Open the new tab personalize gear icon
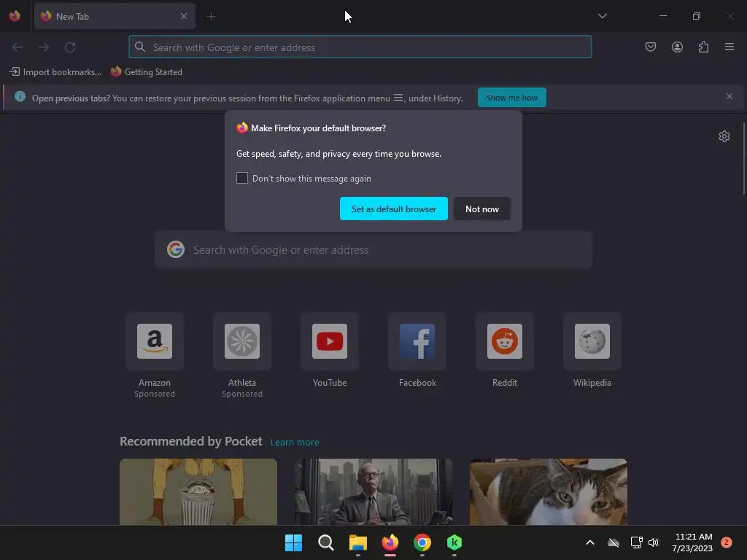The width and height of the screenshot is (747, 560). (724, 136)
